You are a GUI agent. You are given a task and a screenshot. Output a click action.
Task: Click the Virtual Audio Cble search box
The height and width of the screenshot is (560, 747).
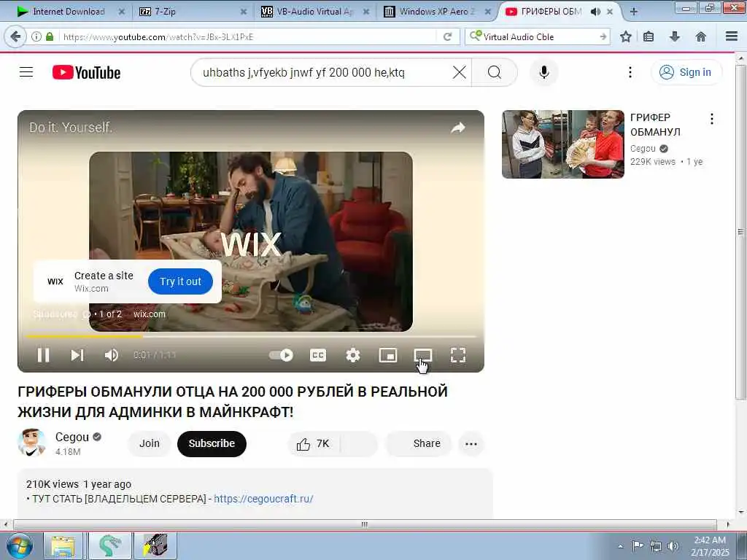point(539,36)
